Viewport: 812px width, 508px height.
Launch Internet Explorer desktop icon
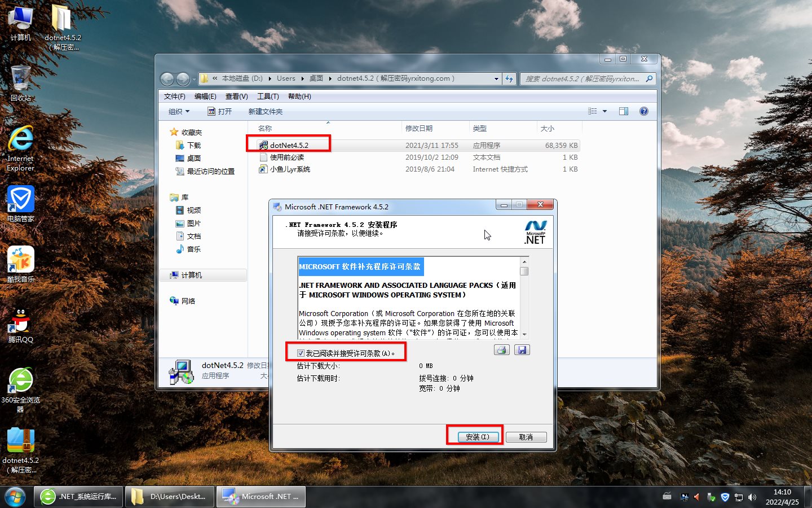[x=21, y=148]
